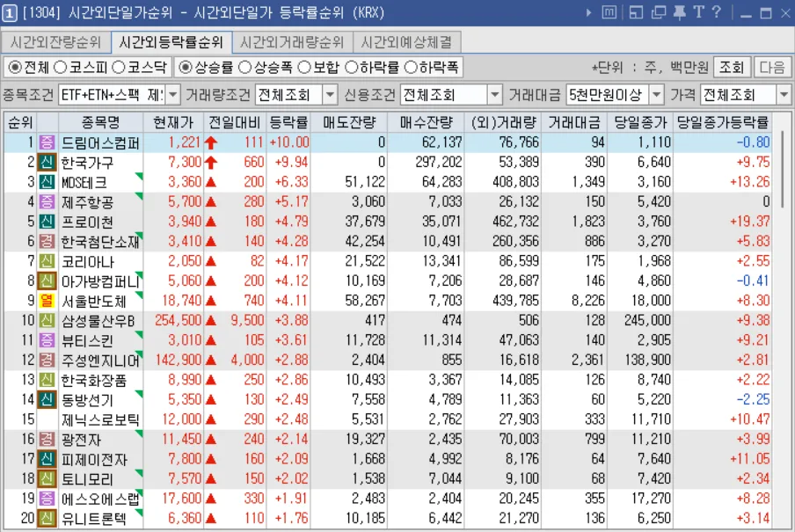The image size is (795, 532).
Task: Click the 전일대비 column header
Action: pyautogui.click(x=235, y=122)
